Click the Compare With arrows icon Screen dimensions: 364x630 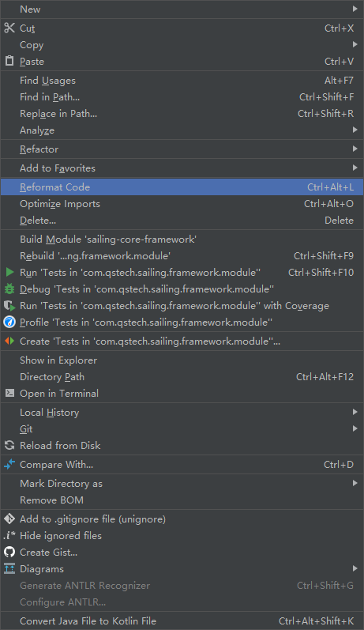9,464
